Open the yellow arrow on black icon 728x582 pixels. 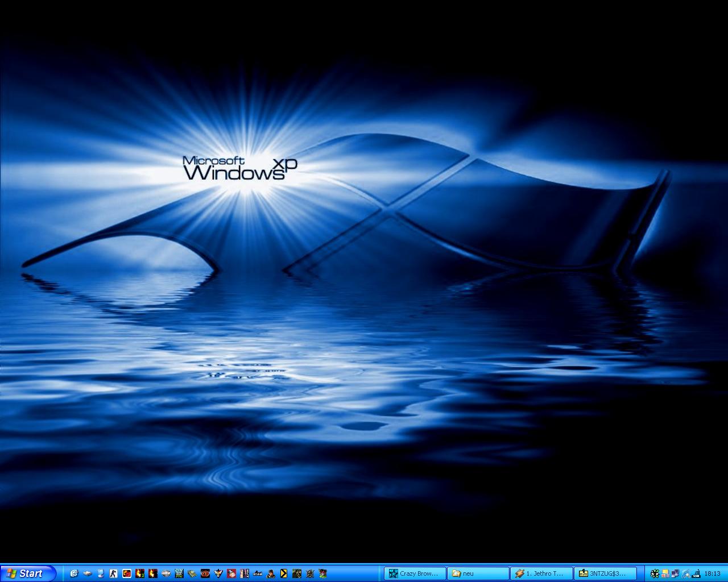(x=284, y=573)
